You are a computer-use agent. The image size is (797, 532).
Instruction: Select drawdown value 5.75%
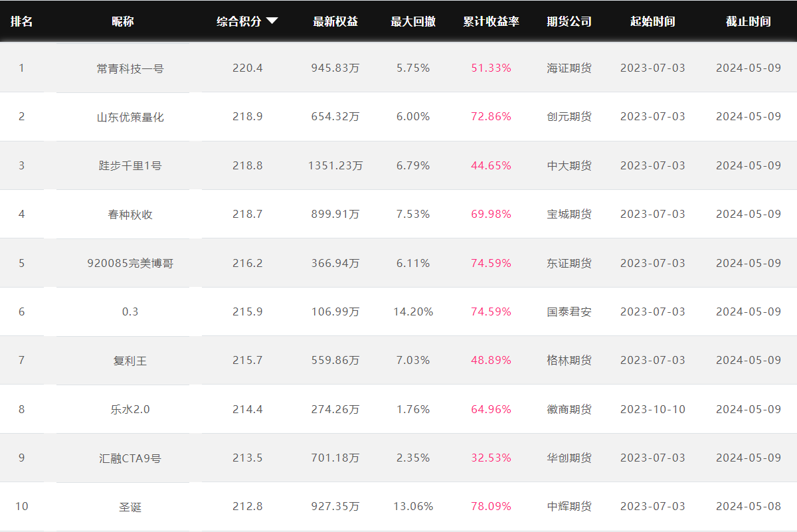[x=413, y=68]
